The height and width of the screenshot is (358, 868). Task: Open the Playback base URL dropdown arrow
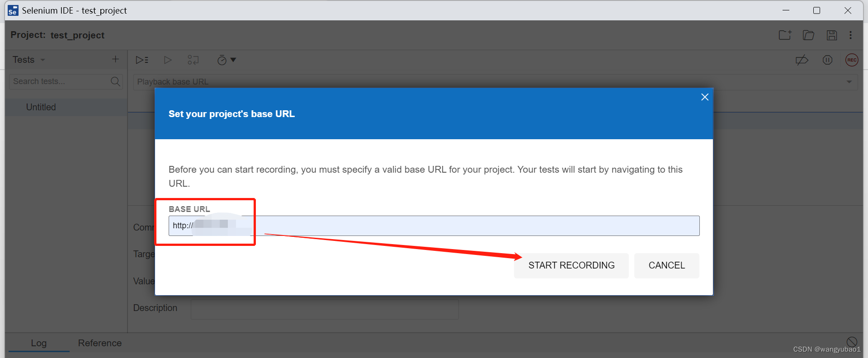[x=849, y=82]
